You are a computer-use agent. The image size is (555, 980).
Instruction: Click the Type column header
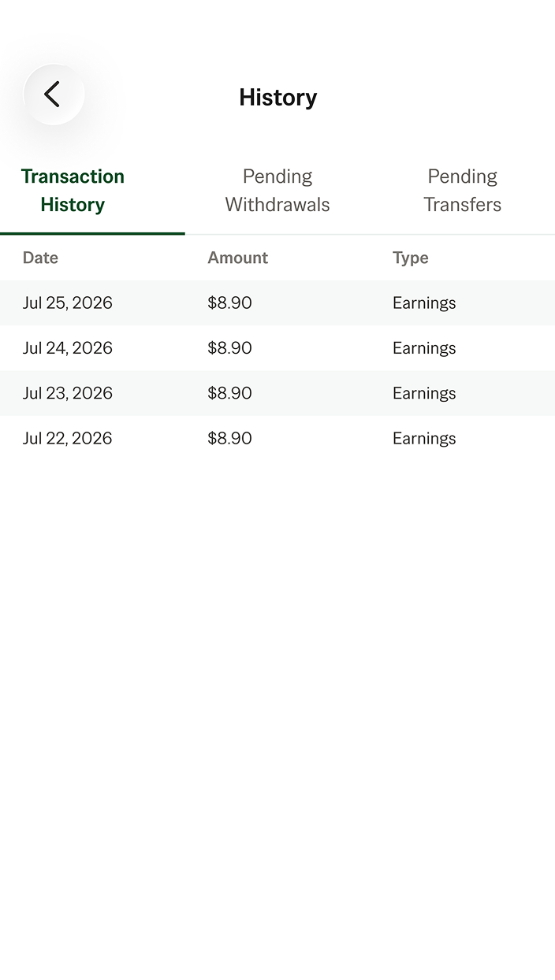[411, 258]
